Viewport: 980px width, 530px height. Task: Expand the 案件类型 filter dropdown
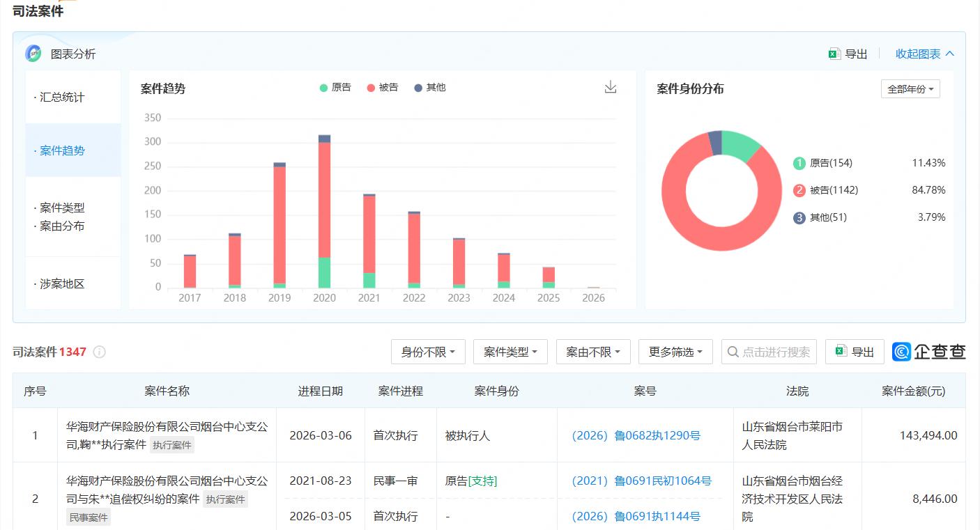[x=510, y=352]
